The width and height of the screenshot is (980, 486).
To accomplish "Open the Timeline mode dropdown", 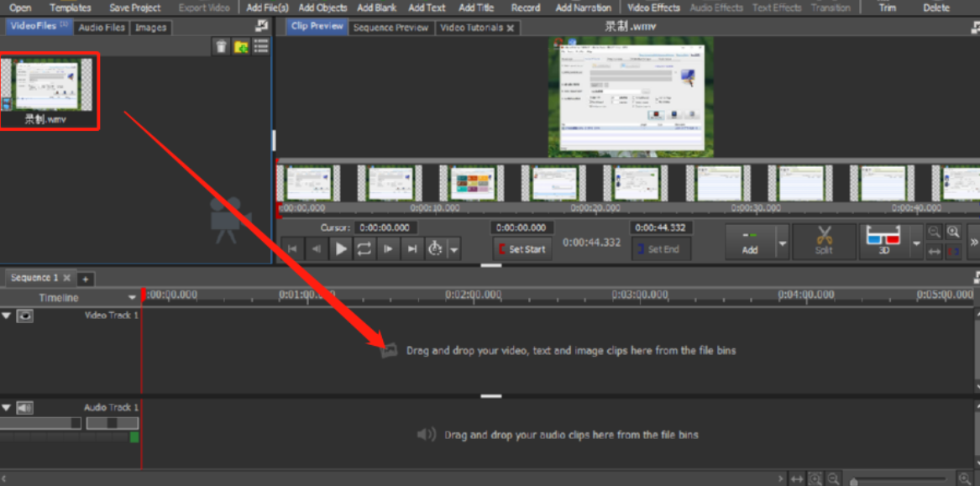I will [132, 298].
